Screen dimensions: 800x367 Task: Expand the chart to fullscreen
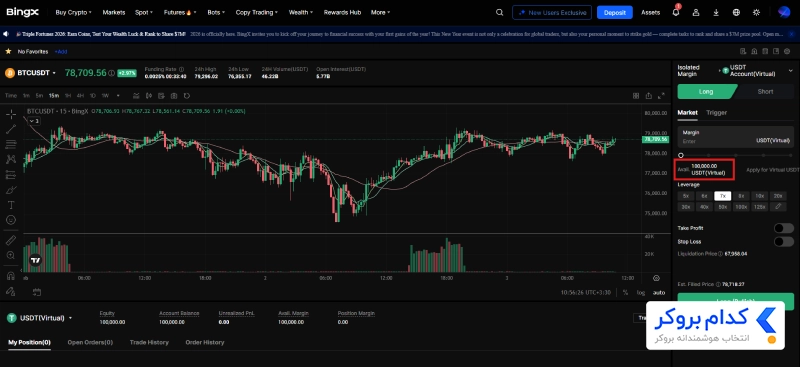(662, 95)
